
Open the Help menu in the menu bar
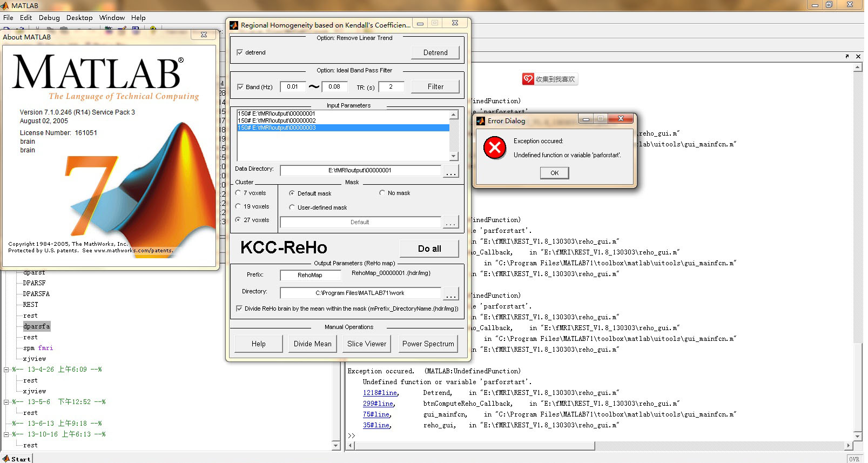point(138,18)
